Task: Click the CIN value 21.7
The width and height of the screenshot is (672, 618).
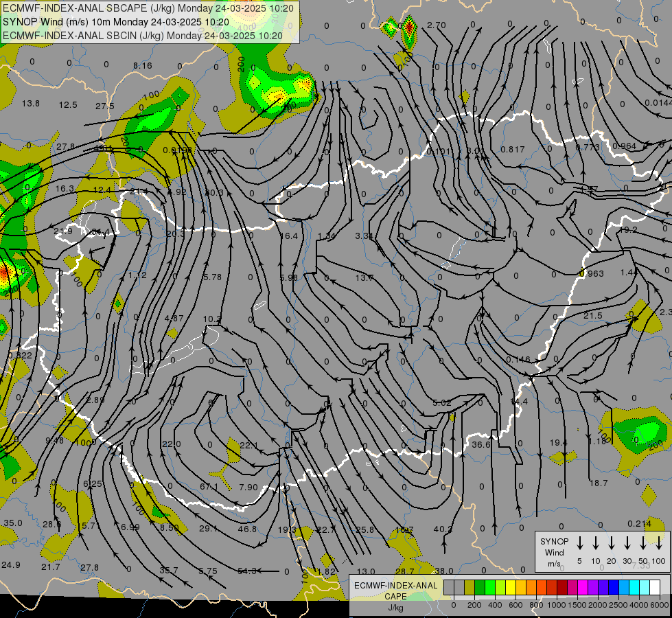Action: click(x=51, y=567)
